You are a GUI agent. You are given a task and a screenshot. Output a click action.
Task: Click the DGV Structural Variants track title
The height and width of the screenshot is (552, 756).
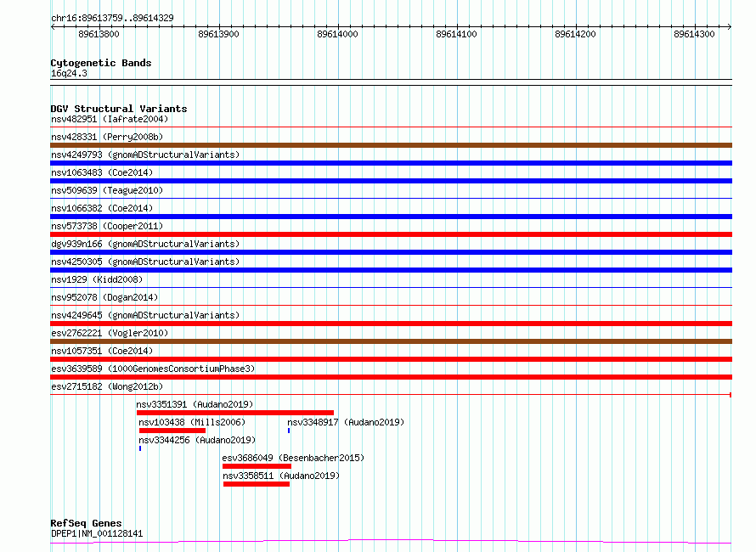(x=119, y=109)
